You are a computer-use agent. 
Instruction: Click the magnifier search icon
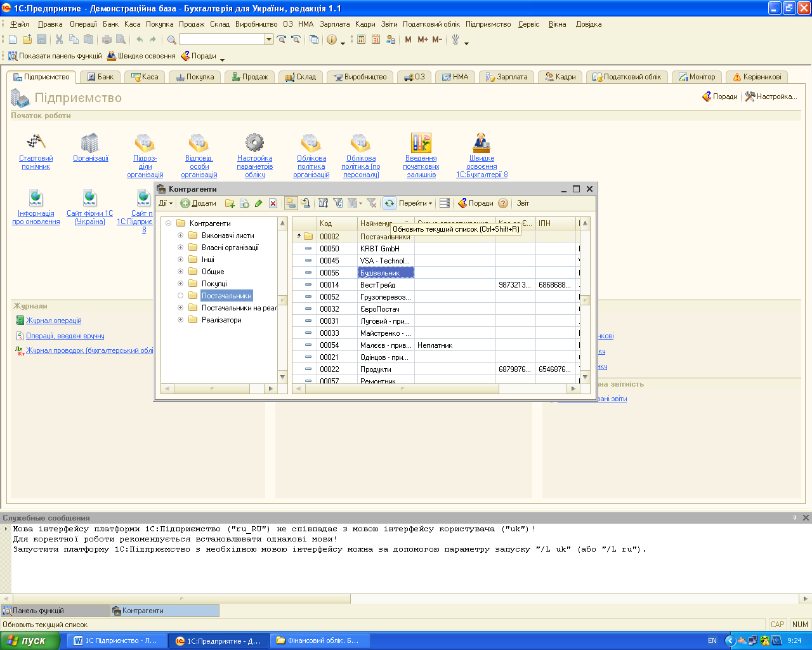click(x=171, y=39)
